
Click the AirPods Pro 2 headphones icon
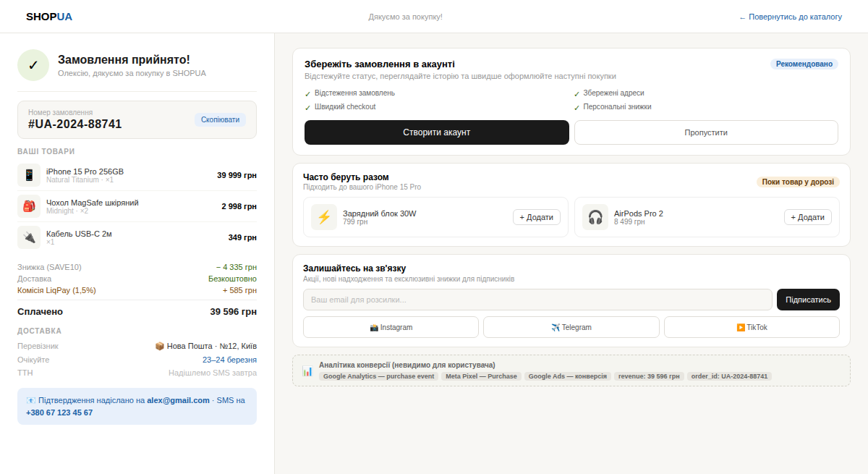595,217
